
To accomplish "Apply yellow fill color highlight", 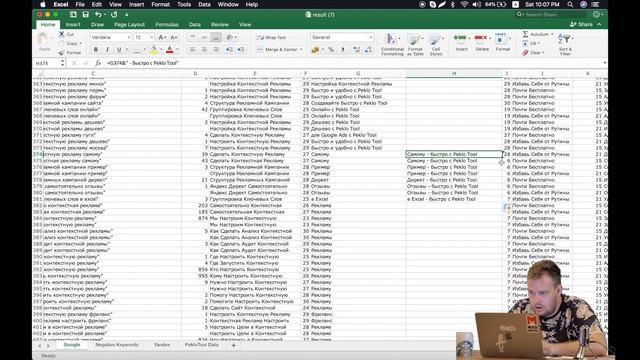I will tap(153, 50).
